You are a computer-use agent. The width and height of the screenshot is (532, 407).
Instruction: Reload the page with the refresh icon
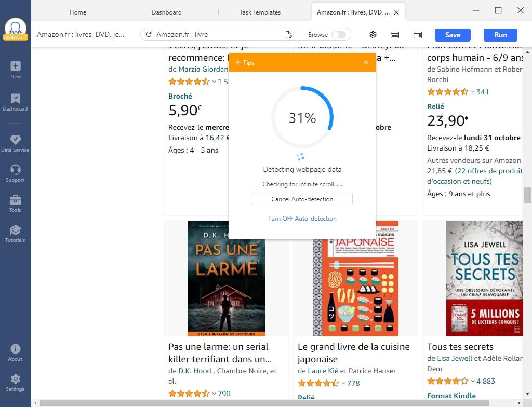click(149, 34)
